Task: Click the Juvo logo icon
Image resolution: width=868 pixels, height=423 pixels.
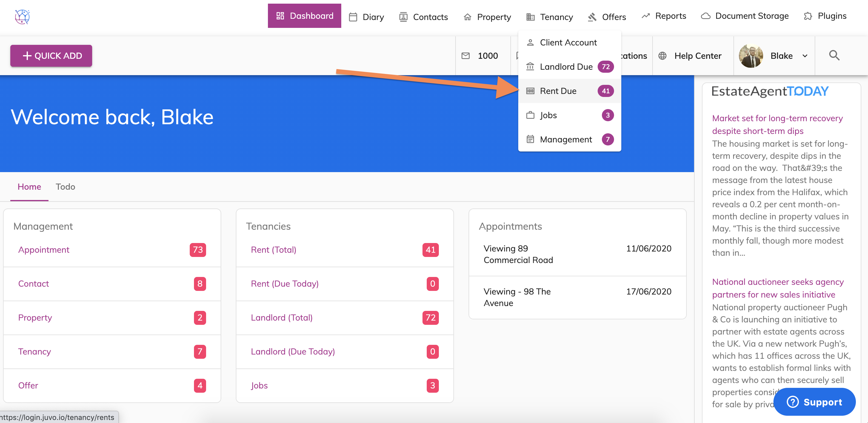Action: tap(22, 16)
